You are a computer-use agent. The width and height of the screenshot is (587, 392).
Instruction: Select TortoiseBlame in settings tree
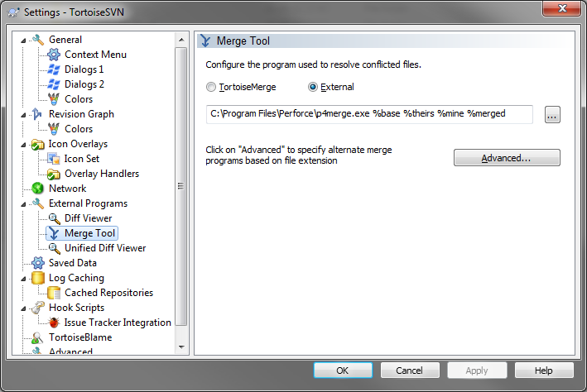coord(80,337)
